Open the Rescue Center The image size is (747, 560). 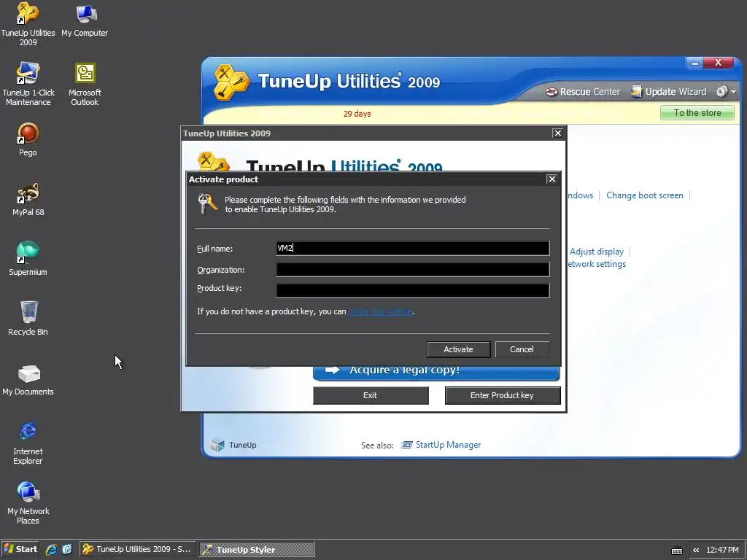pyautogui.click(x=583, y=91)
